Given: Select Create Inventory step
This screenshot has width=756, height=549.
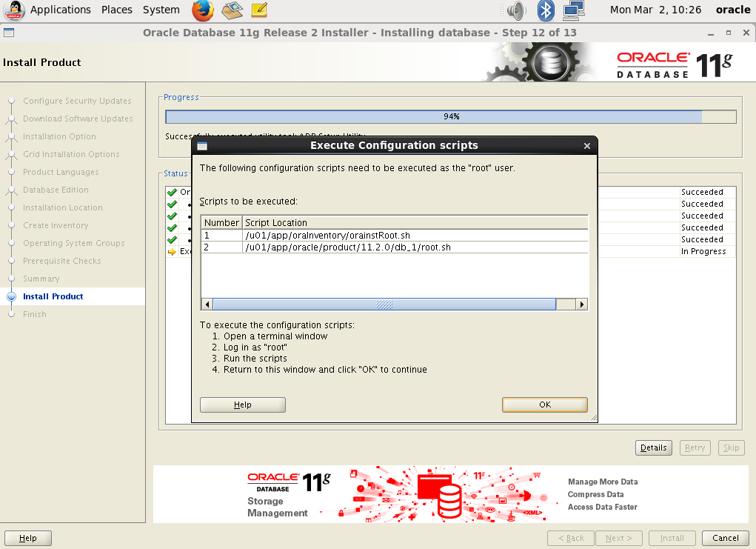Looking at the screenshot, I should [56, 226].
